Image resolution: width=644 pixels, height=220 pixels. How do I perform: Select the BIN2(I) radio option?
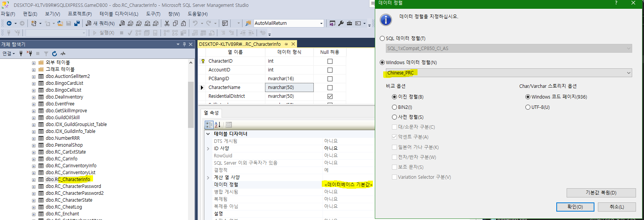[x=394, y=107]
